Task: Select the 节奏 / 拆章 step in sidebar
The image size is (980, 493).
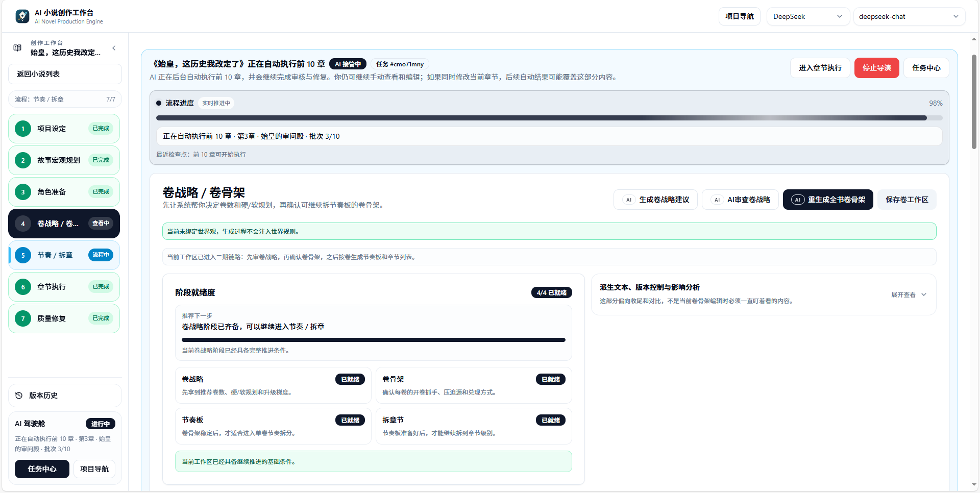Action: [64, 255]
